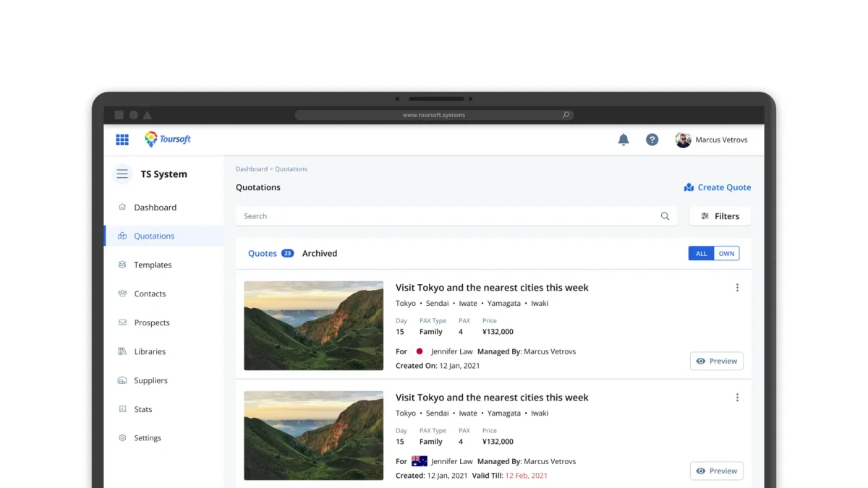
Task: Open the Filters button
Action: 720,216
